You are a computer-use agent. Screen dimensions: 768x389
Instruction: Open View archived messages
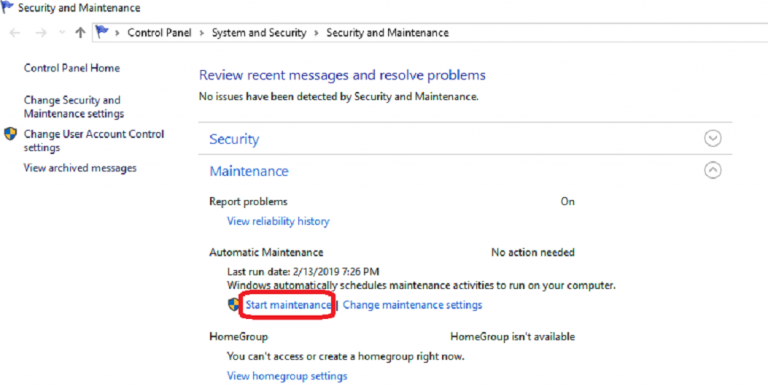(x=80, y=168)
